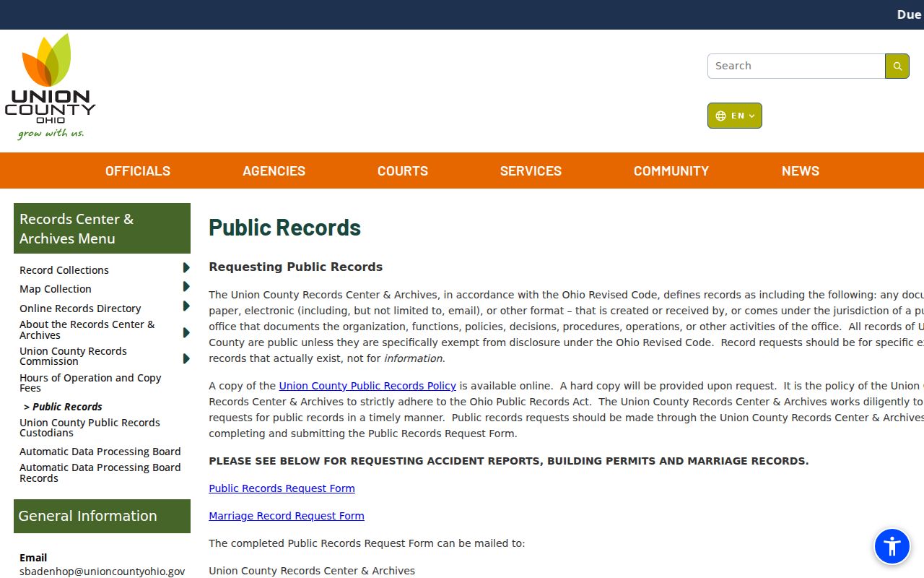Expand the Record Collections submenu arrow

click(x=186, y=268)
